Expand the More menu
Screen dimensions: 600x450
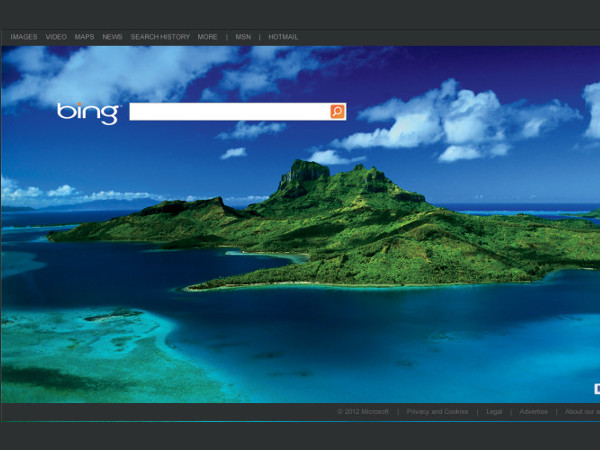[207, 37]
